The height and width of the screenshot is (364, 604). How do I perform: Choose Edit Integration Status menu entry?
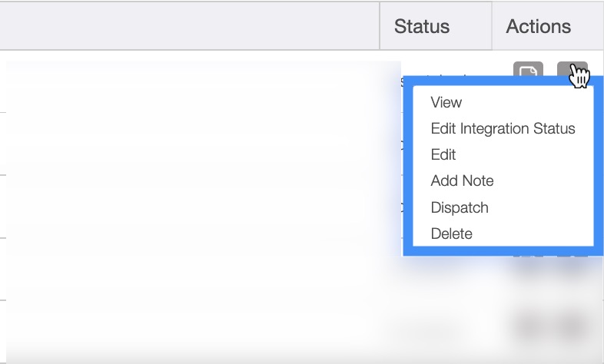pos(503,128)
